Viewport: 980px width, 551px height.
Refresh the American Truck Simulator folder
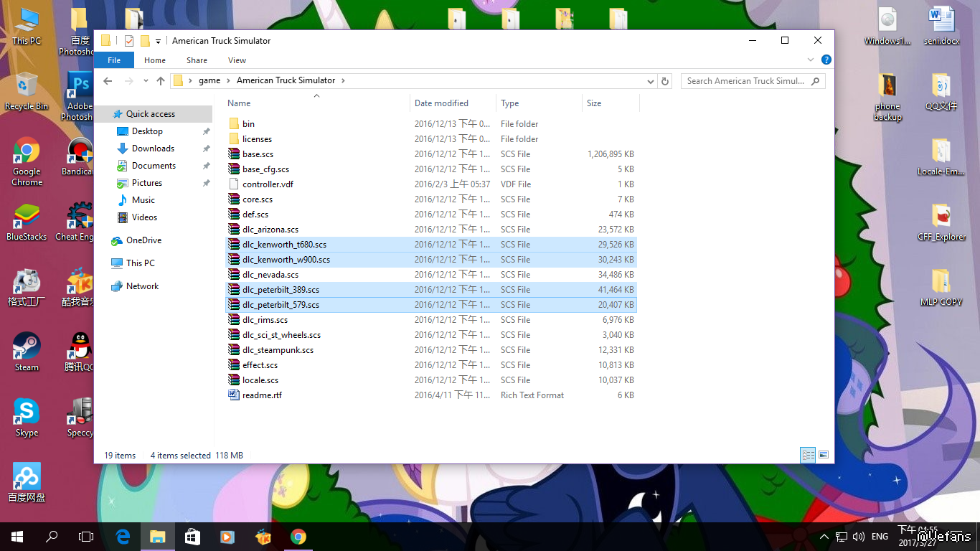click(665, 81)
